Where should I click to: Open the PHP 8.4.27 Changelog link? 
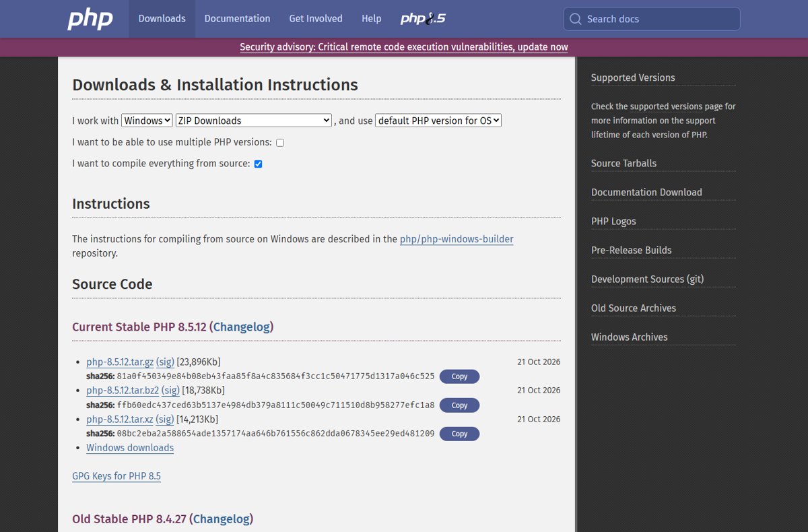[222, 519]
